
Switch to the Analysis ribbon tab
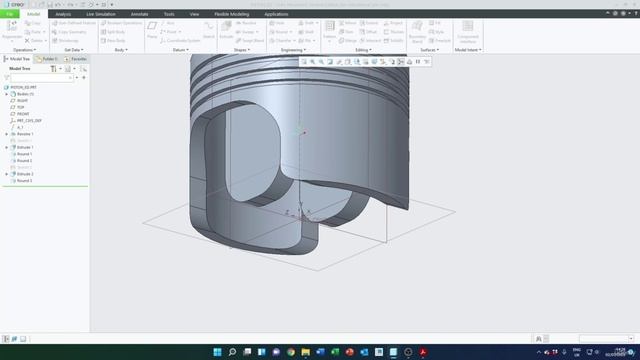pyautogui.click(x=63, y=14)
